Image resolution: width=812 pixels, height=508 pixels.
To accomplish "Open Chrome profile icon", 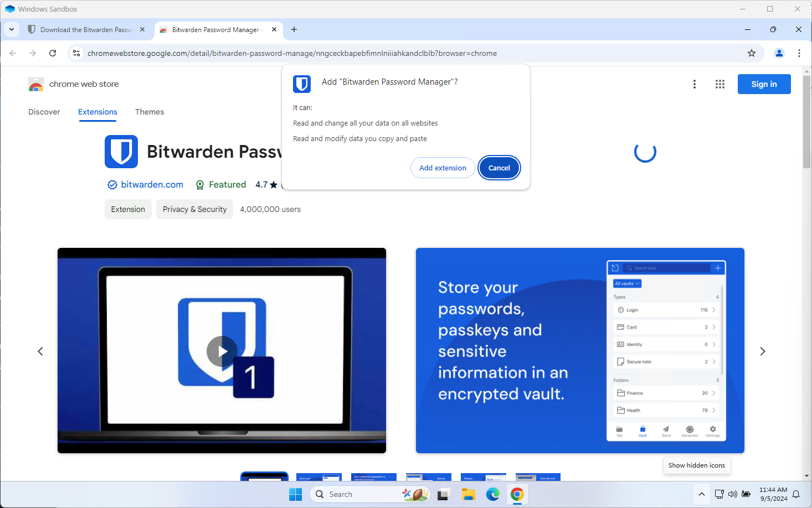I will tap(779, 53).
